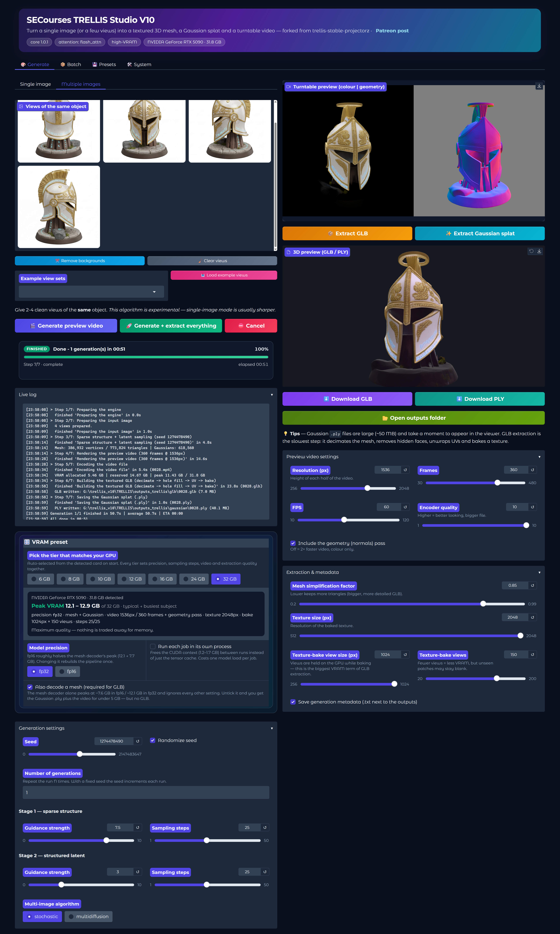Select the 24 GB VRAM tier
Viewport: 560px width, 934px height.
(x=194, y=579)
